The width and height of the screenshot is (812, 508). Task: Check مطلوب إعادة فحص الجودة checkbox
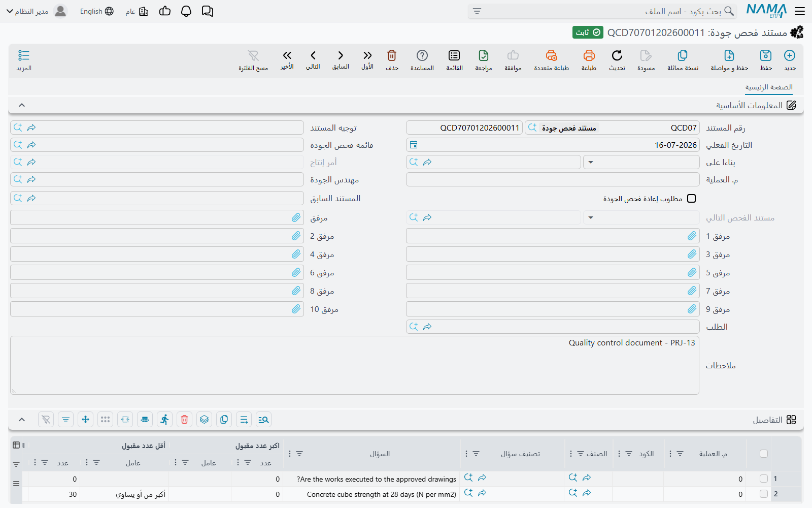[691, 199]
